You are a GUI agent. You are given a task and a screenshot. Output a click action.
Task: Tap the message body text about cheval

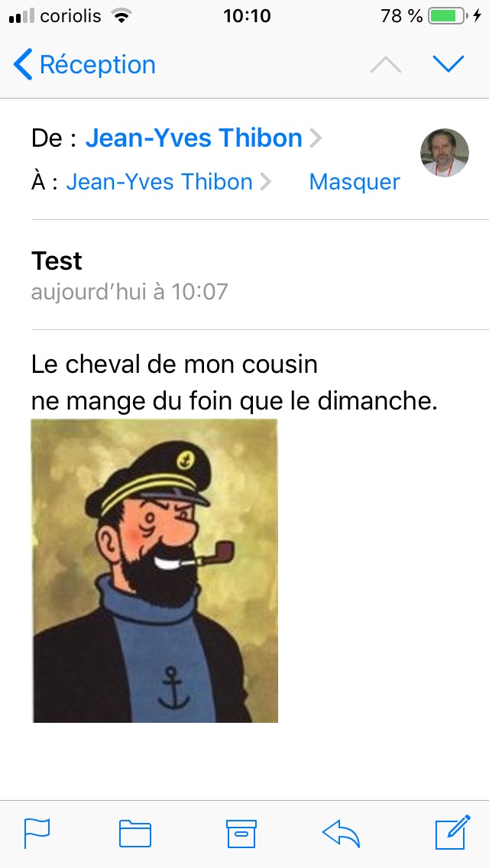(235, 383)
